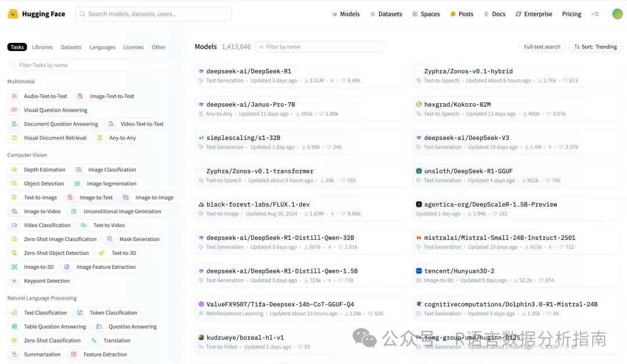
Task: Click the Hugging Face emoji logo
Action: 13,14
